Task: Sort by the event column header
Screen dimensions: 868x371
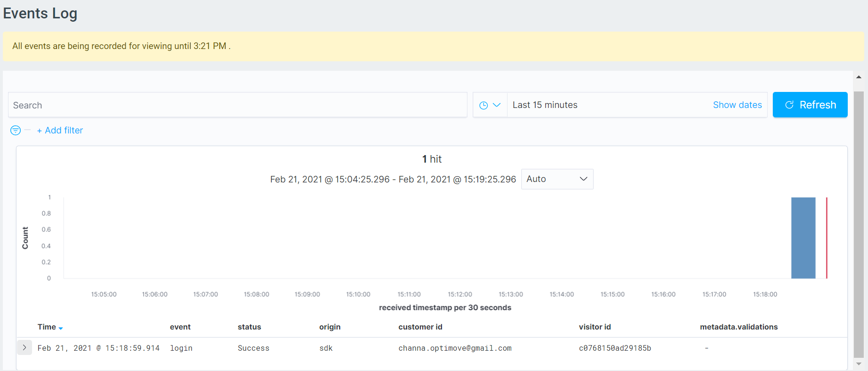Action: tap(180, 327)
